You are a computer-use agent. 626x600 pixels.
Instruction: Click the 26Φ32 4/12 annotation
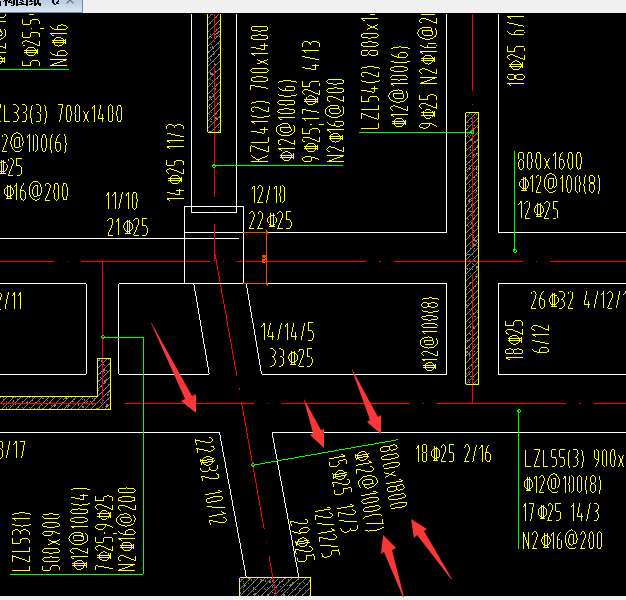[577, 300]
